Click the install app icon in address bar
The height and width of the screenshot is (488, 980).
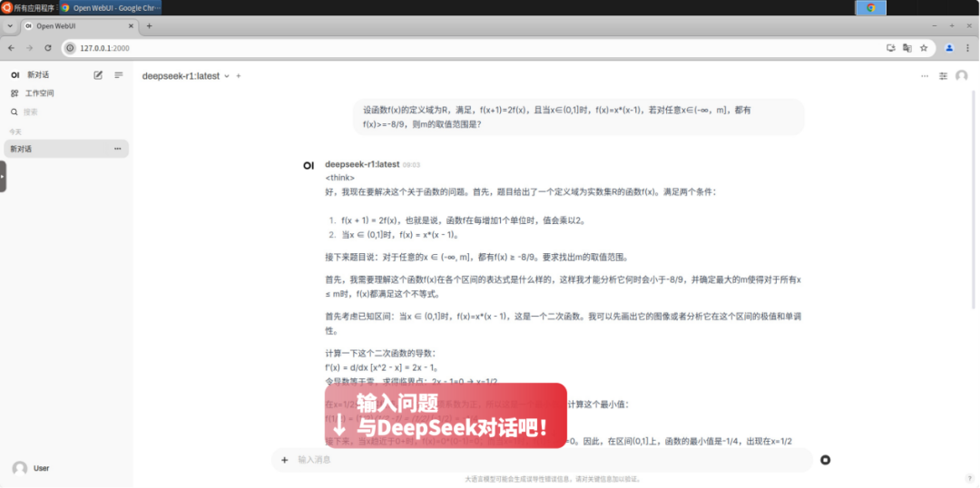[x=891, y=47]
